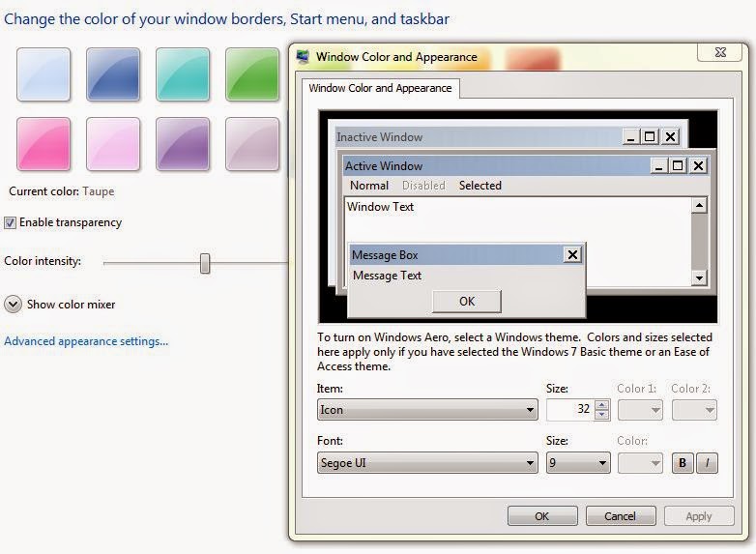Click the Apply button
This screenshot has width=756, height=554.
point(699,516)
